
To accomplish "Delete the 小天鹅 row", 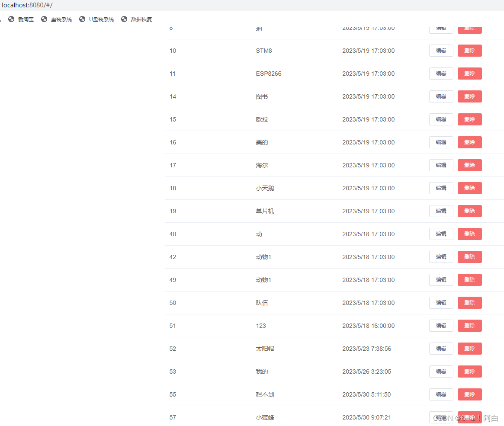I will [x=470, y=188].
